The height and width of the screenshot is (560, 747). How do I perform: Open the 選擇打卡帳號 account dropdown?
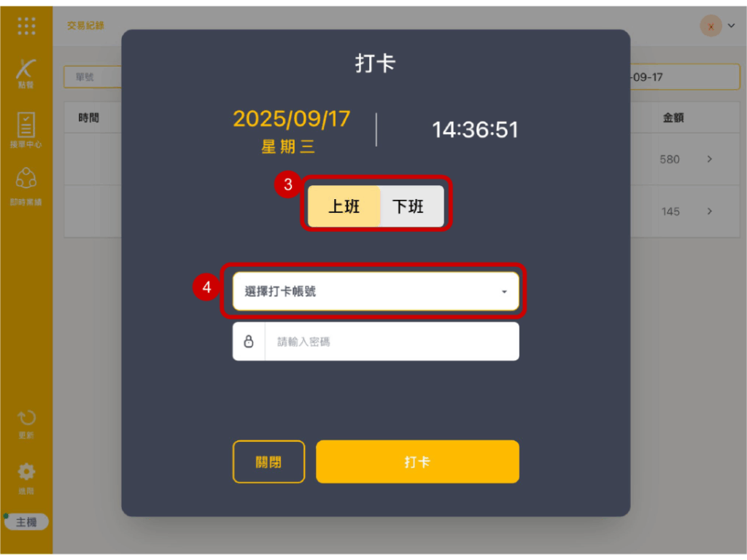coord(376,292)
